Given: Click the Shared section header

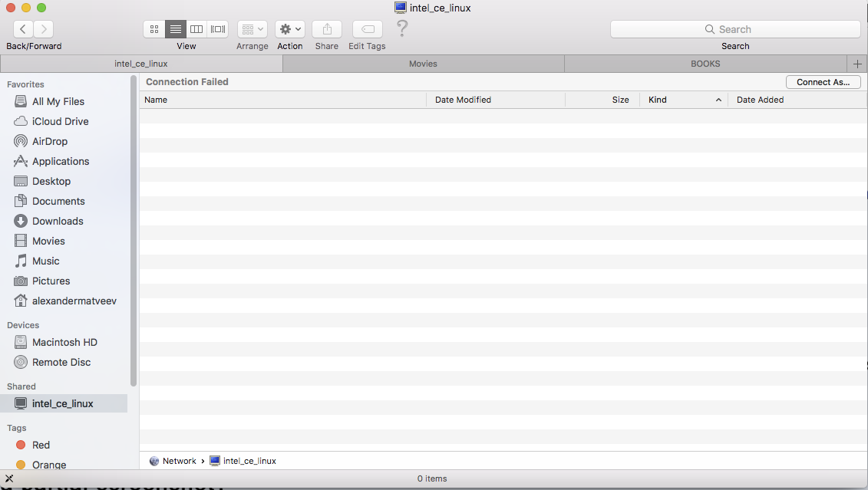Looking at the screenshot, I should [x=21, y=386].
